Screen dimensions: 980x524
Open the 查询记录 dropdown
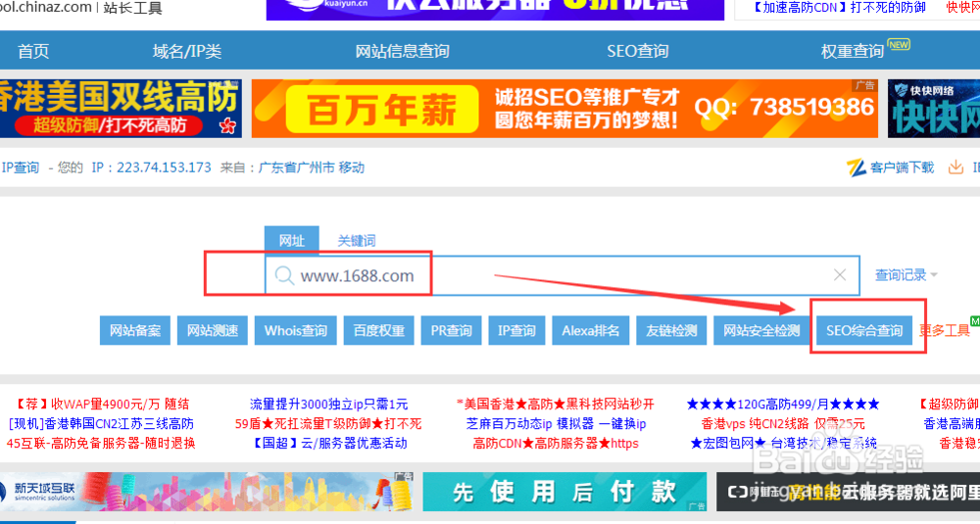click(906, 275)
